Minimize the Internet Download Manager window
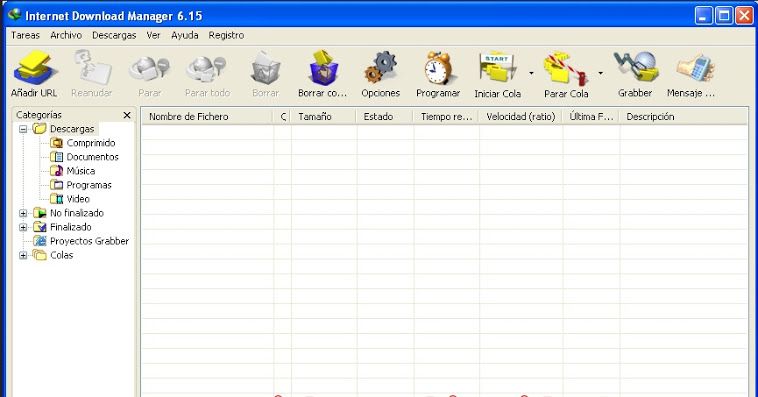 tap(704, 15)
